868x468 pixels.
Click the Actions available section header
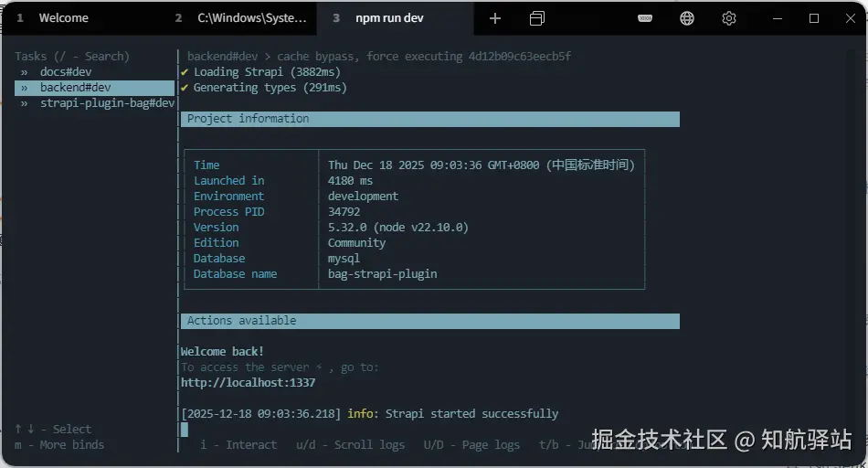pos(242,321)
